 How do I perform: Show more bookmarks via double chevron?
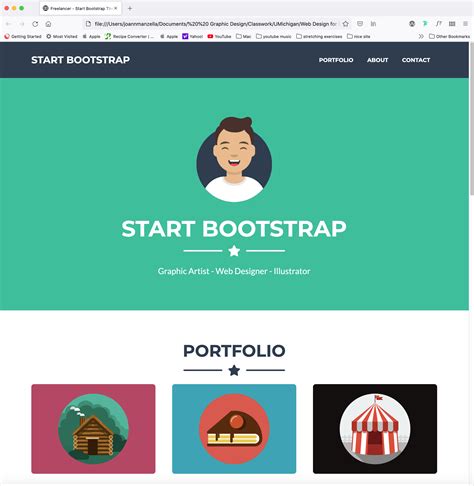click(x=421, y=36)
